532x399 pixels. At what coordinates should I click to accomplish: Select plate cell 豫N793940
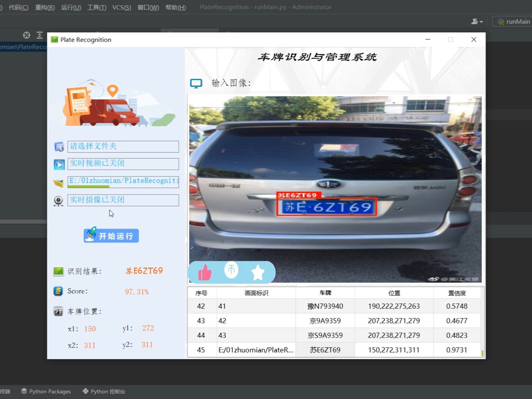325,306
